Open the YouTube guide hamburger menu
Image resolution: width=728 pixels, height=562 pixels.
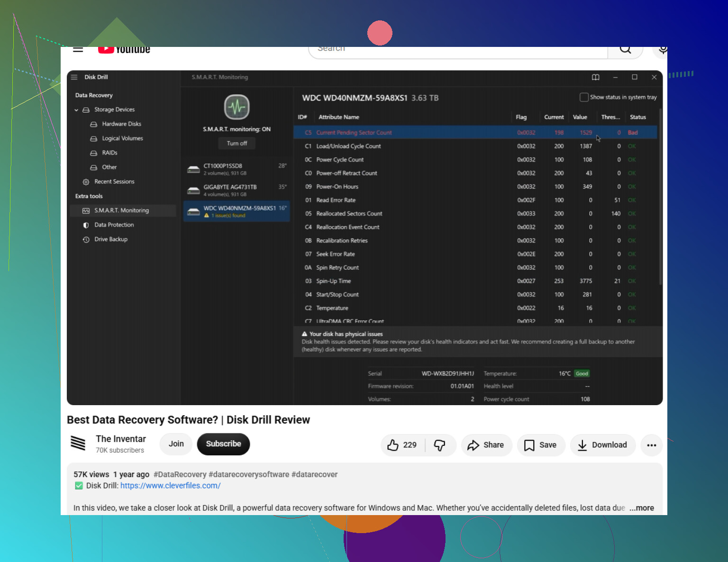pos(78,49)
